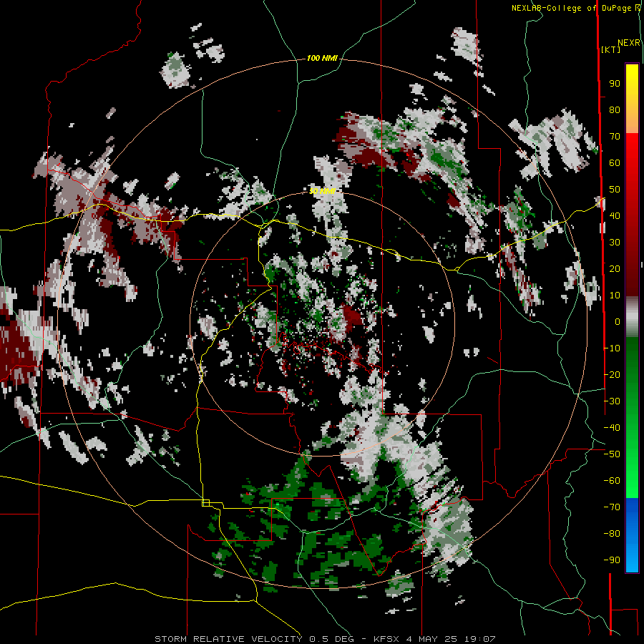This screenshot has width=644, height=644.
Task: Click the 4 MAY 25 date in the caption
Action: tap(431, 639)
